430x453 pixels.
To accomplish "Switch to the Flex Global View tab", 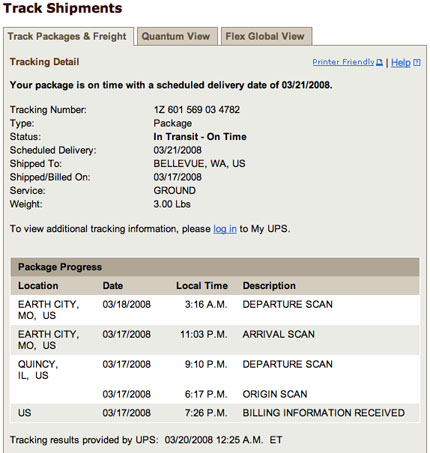I will (266, 36).
